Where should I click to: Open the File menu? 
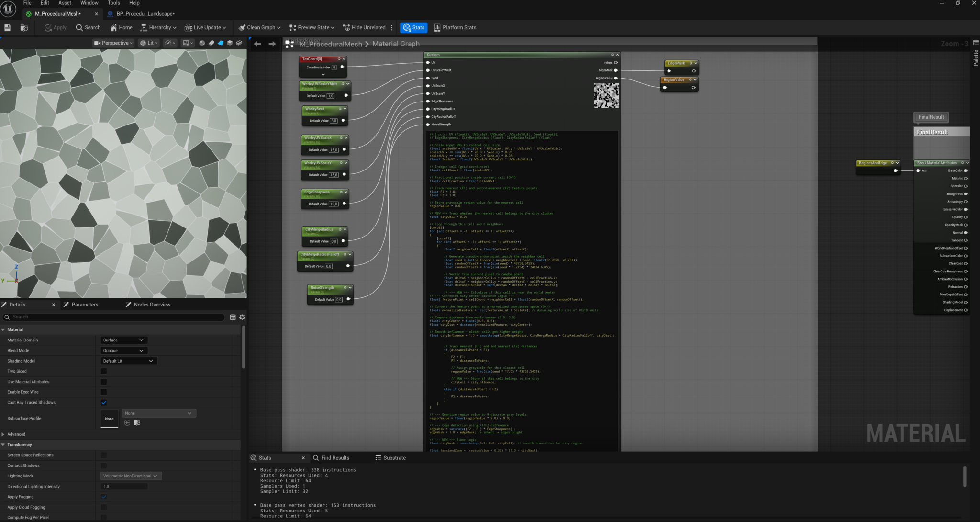[27, 3]
